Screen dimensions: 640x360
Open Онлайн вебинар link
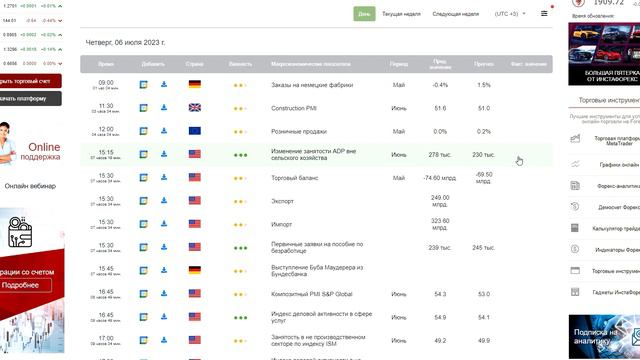[30, 186]
